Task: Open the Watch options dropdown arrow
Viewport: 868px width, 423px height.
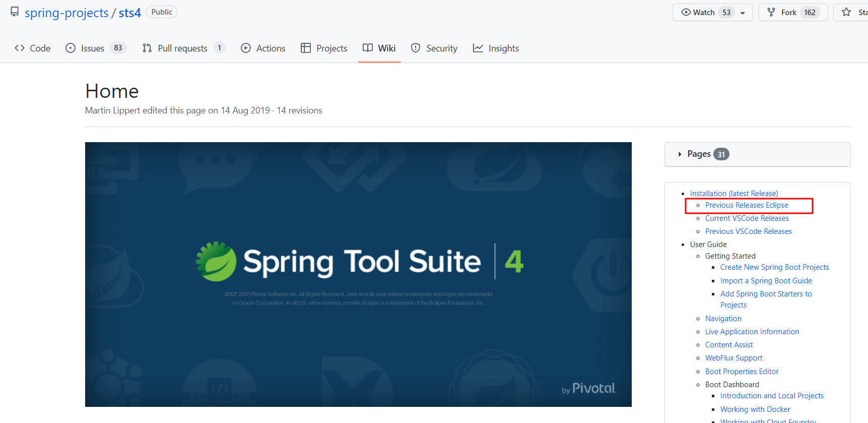Action: [743, 13]
